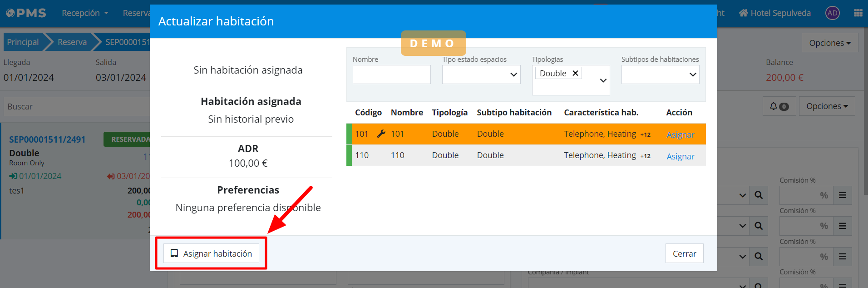Click the AD user avatar

coord(832,13)
